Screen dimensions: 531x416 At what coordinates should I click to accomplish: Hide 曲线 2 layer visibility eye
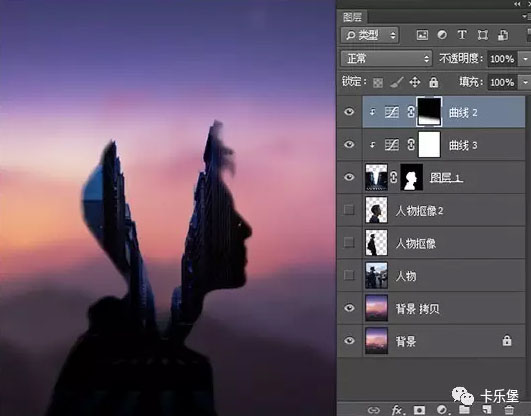[349, 112]
